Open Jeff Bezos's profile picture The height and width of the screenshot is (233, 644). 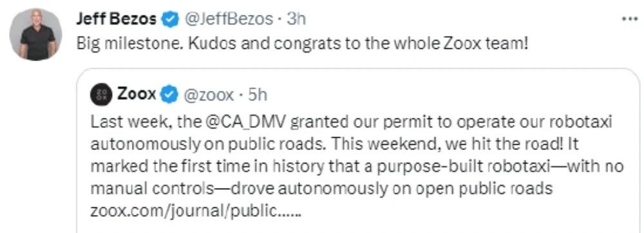pyautogui.click(x=35, y=35)
